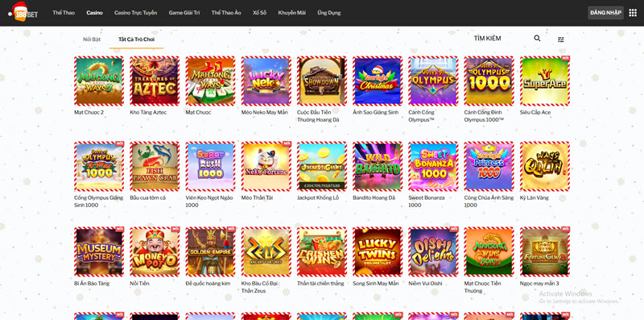Open Mahjong Ways 2 game thumbnail
Image resolution: width=644 pixels, height=320 pixels.
(x=99, y=81)
